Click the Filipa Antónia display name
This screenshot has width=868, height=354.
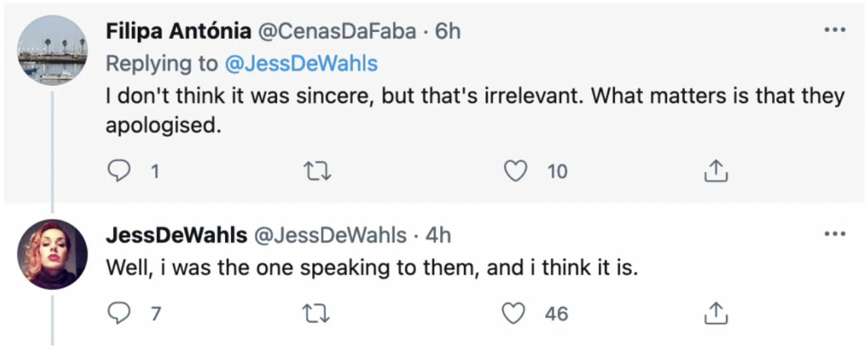[180, 31]
